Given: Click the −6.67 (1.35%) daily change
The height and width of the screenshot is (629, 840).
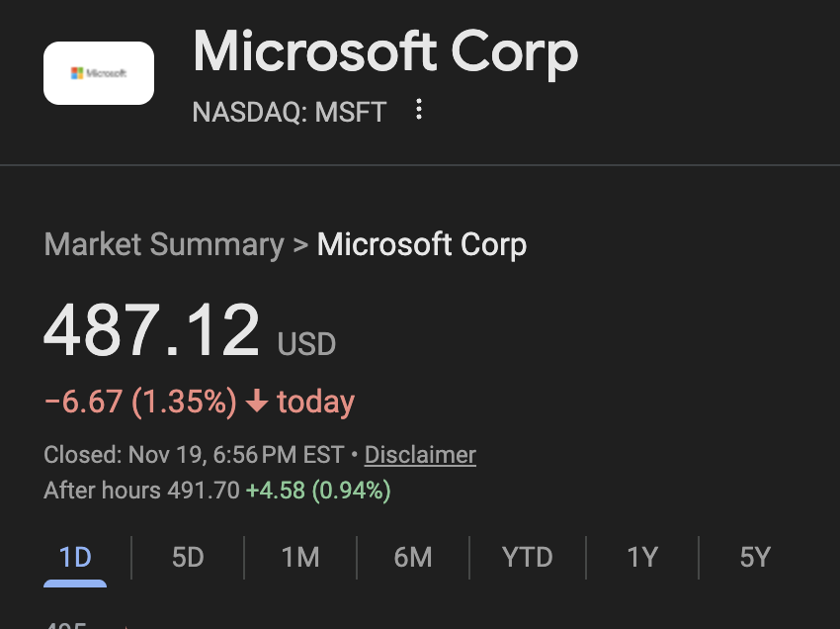Looking at the screenshot, I should (140, 402).
